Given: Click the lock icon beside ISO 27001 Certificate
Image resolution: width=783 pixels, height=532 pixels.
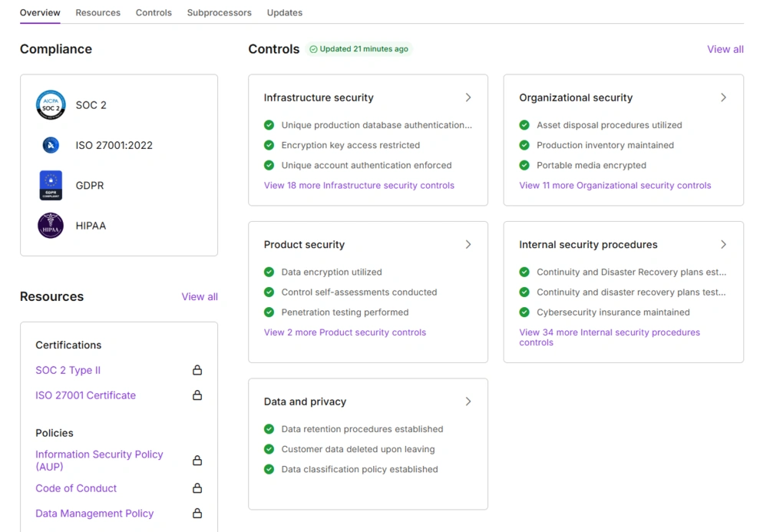Looking at the screenshot, I should tap(197, 395).
